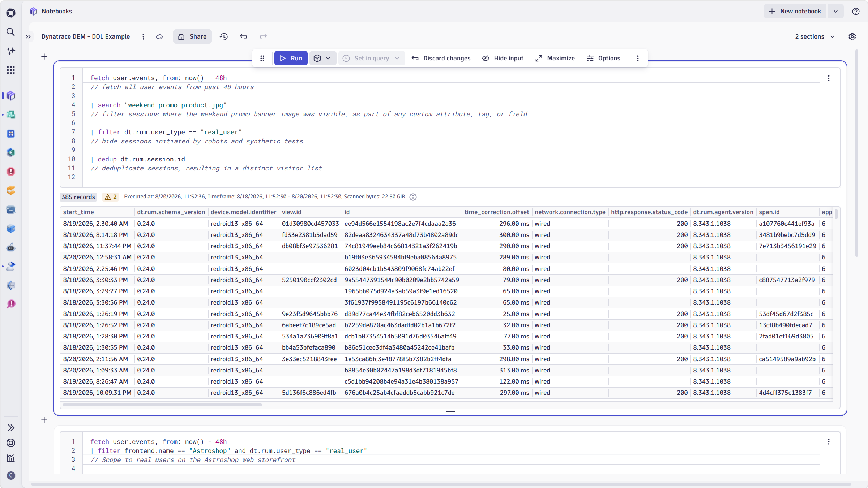Viewport: 868px width, 488px height.
Task: Open the support lifebuoy icon
Action: click(11, 443)
